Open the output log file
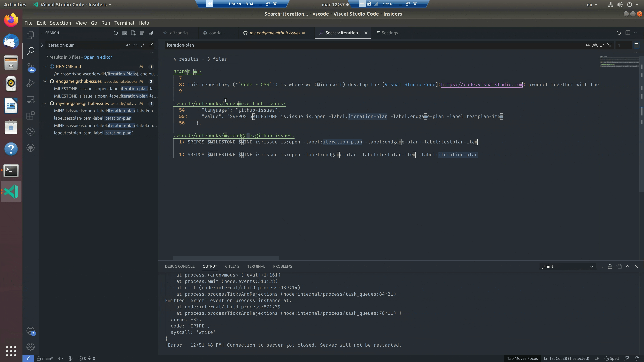The image size is (644, 362). [619, 266]
